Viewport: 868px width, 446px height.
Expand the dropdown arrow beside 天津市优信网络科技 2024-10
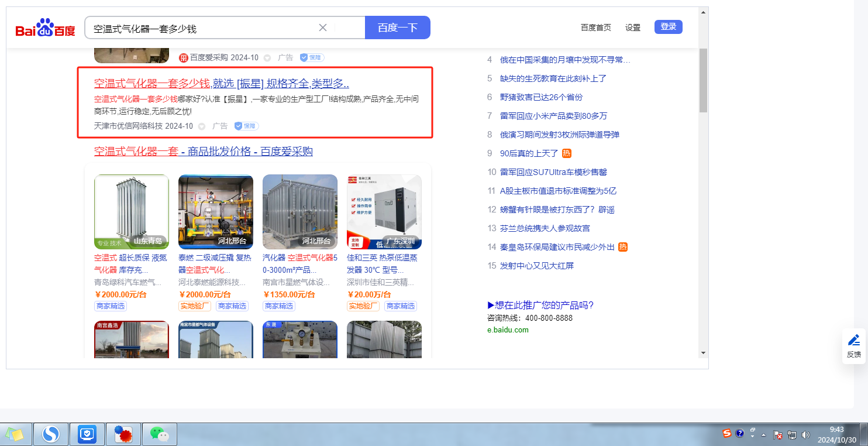click(202, 126)
